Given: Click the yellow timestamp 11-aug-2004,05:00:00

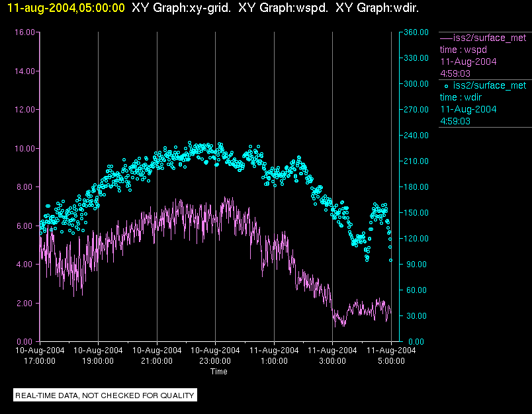Looking at the screenshot, I should [x=66, y=7].
